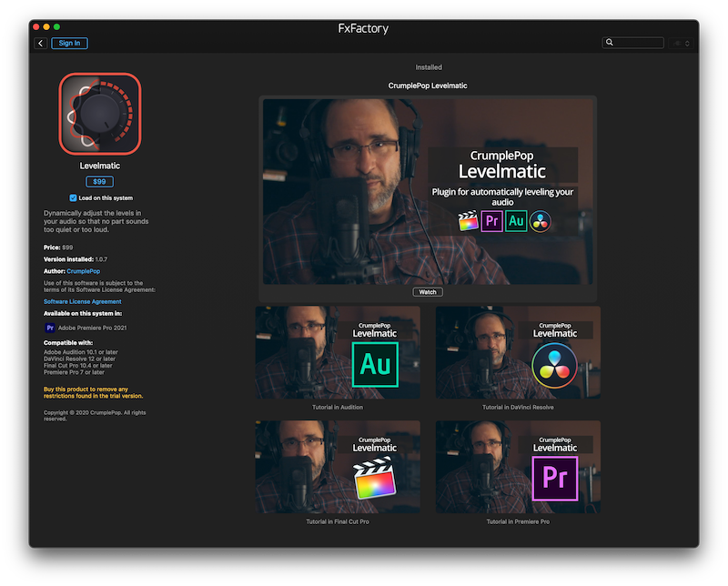The height and width of the screenshot is (586, 728).
Task: Open the view selector dropdown beside search
Action: pos(681,43)
